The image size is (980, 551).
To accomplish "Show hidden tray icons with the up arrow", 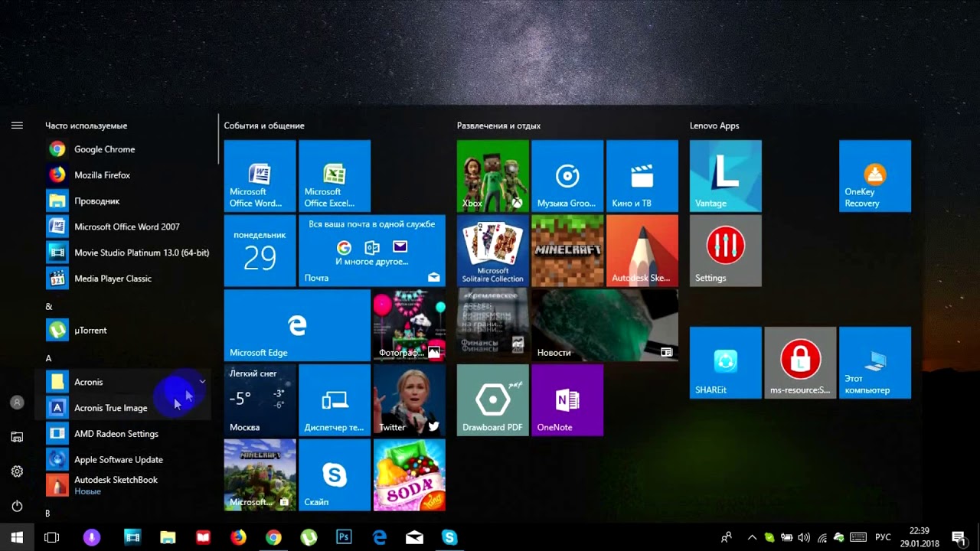I will point(751,537).
